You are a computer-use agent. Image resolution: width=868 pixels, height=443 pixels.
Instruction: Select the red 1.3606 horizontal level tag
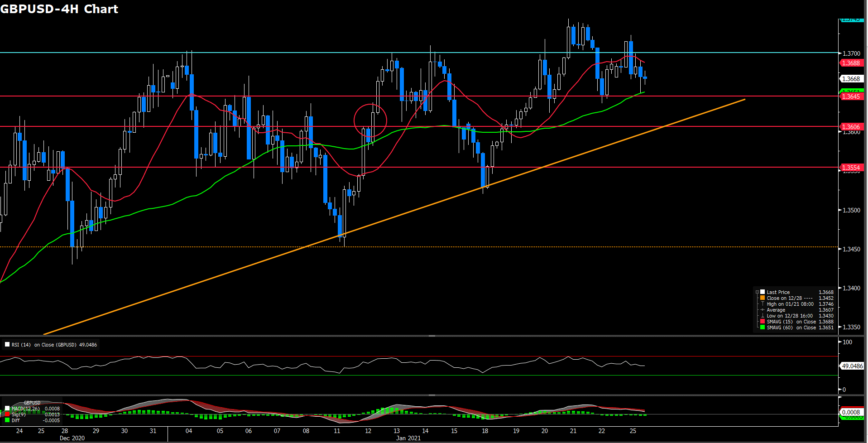851,127
